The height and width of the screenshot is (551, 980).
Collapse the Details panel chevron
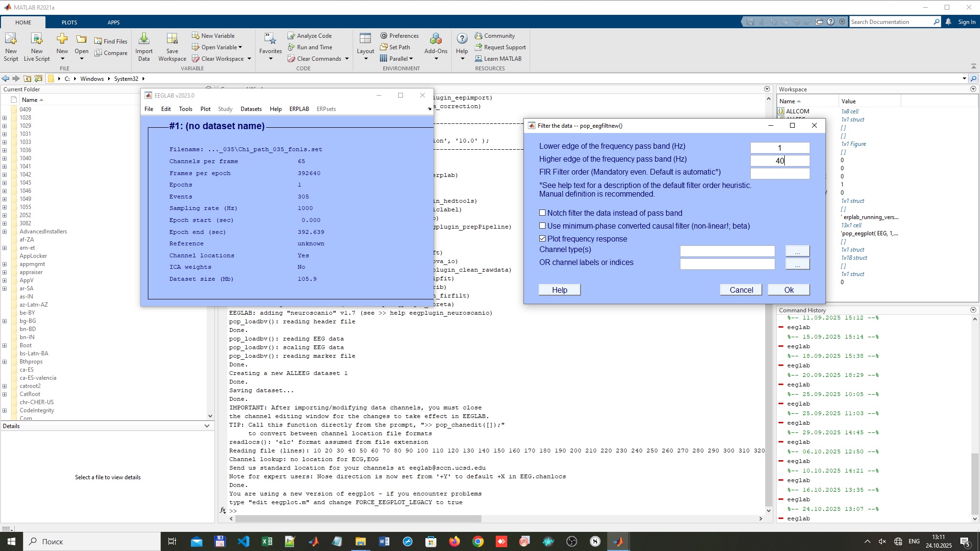(x=207, y=426)
